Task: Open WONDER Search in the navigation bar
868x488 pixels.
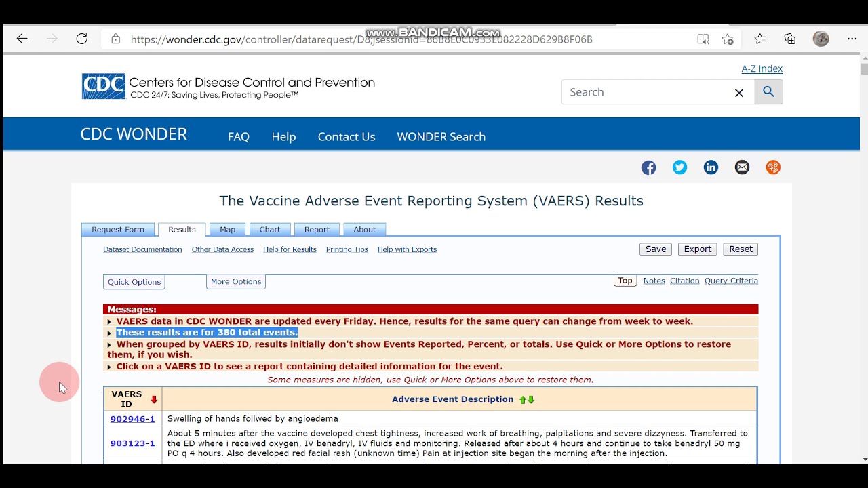Action: [441, 136]
